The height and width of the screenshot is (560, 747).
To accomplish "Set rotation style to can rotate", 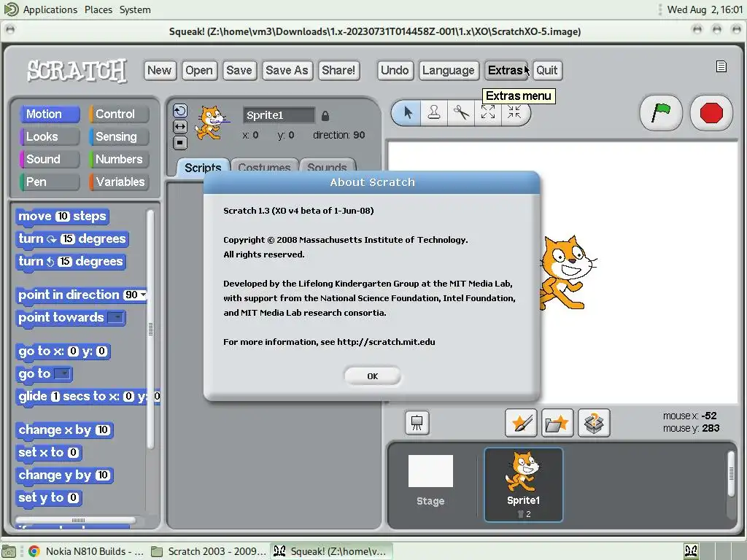I will coord(180,111).
